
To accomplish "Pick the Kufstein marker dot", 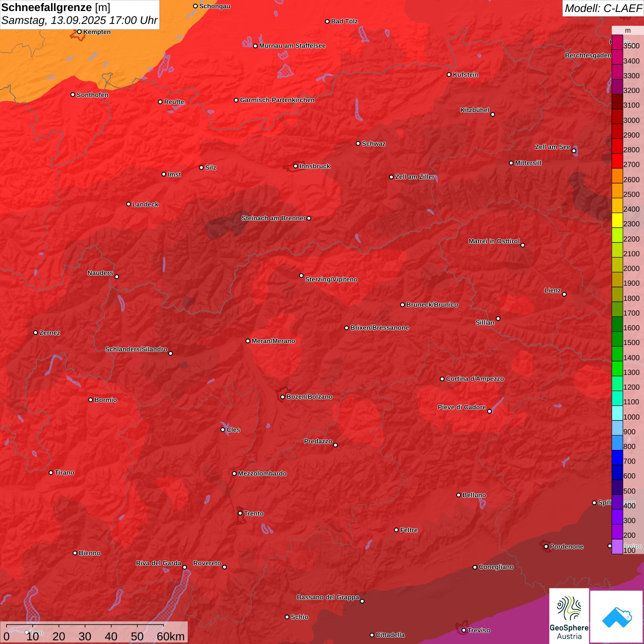I will [x=449, y=75].
